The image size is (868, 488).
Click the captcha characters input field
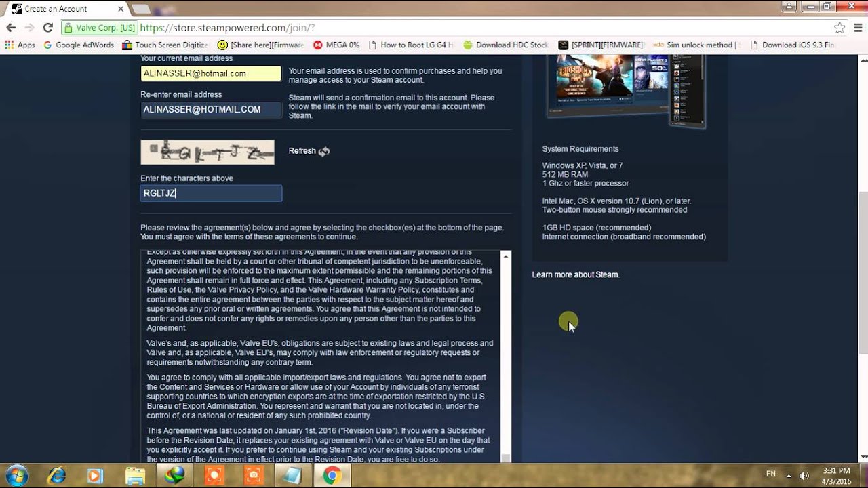[211, 193]
